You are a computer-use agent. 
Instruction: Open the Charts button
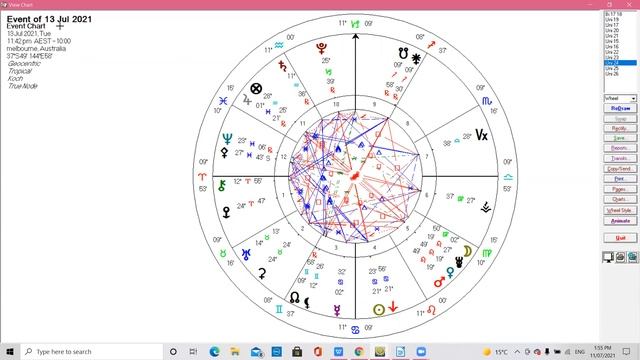620,199
